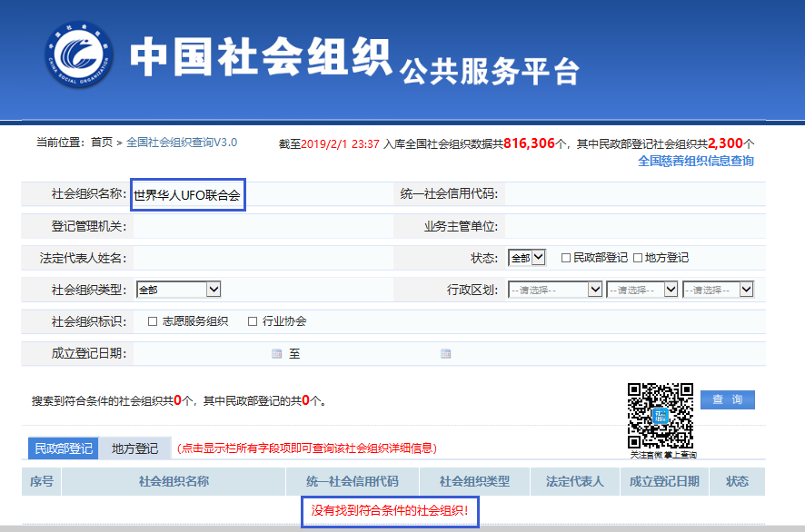Image resolution: width=805 pixels, height=532 pixels.
Task: Check the 民政部登记 checkbox
Action: coord(566,258)
